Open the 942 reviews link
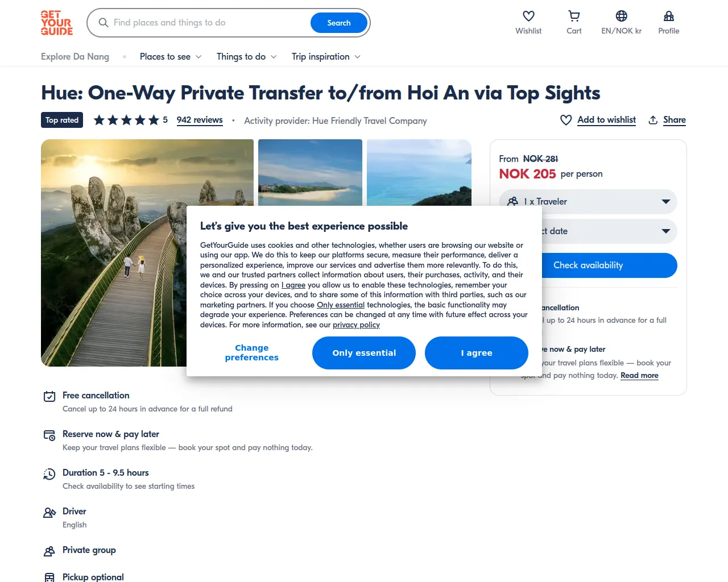728x582 pixels. point(200,120)
